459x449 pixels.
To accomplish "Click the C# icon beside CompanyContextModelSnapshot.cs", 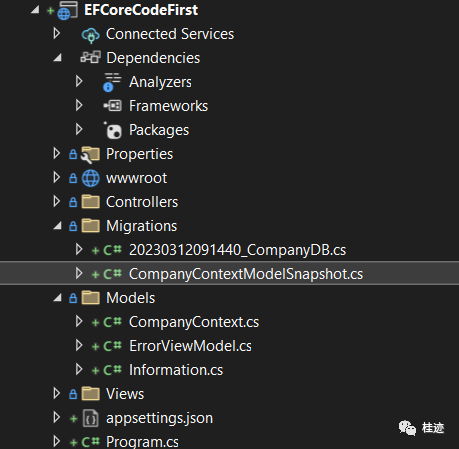I will tap(112, 274).
